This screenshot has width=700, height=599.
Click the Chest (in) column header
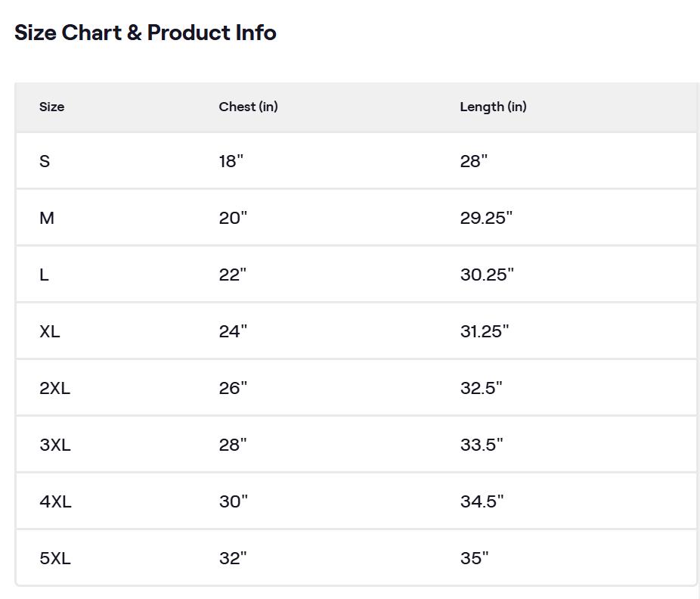coord(248,107)
